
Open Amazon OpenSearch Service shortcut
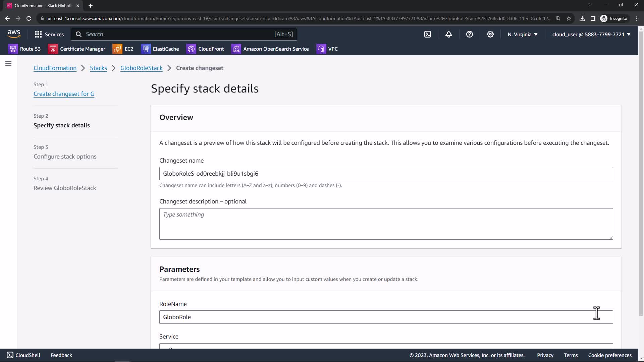(x=270, y=49)
